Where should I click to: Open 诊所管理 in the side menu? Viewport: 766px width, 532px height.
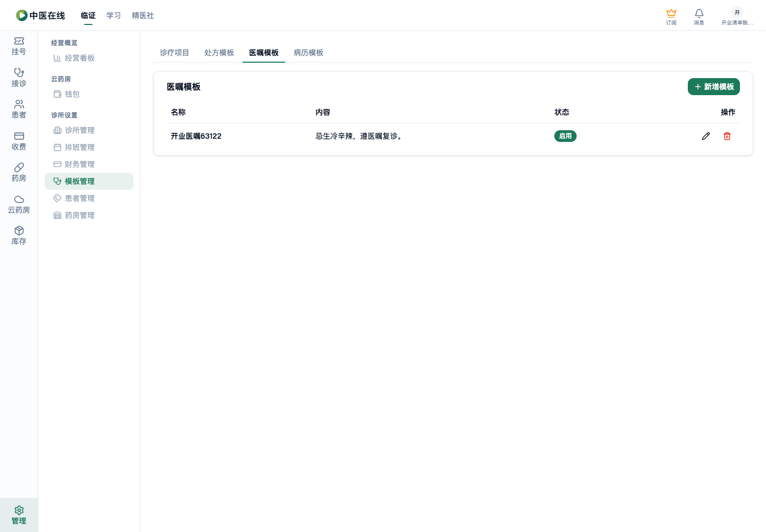pos(89,130)
